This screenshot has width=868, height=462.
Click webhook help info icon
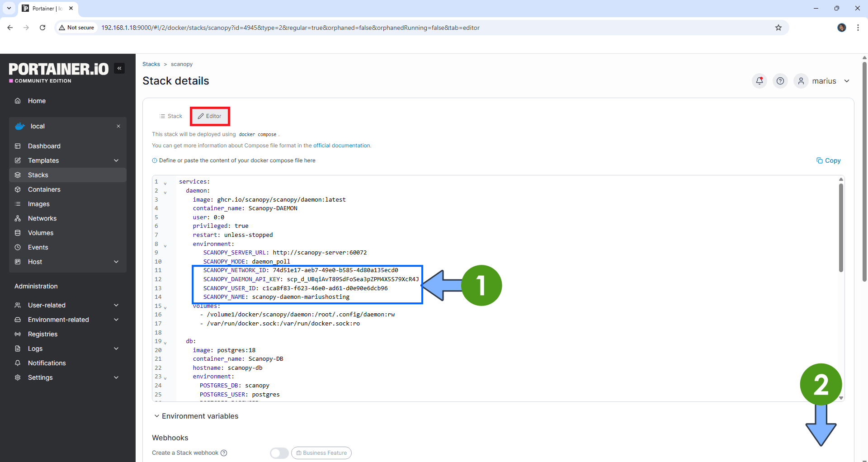pyautogui.click(x=224, y=453)
